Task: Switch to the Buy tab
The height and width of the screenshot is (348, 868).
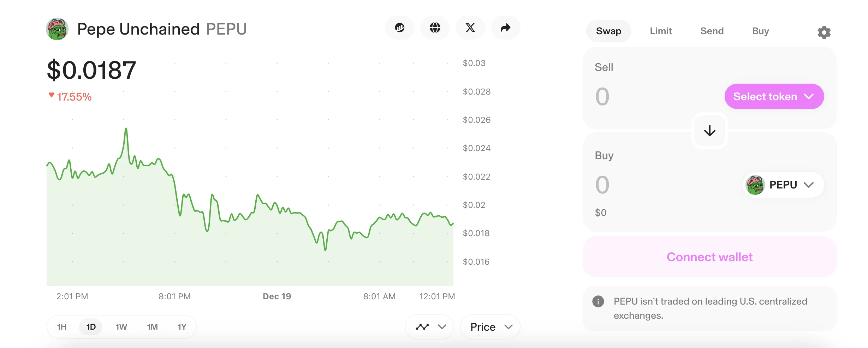Action: pyautogui.click(x=760, y=31)
